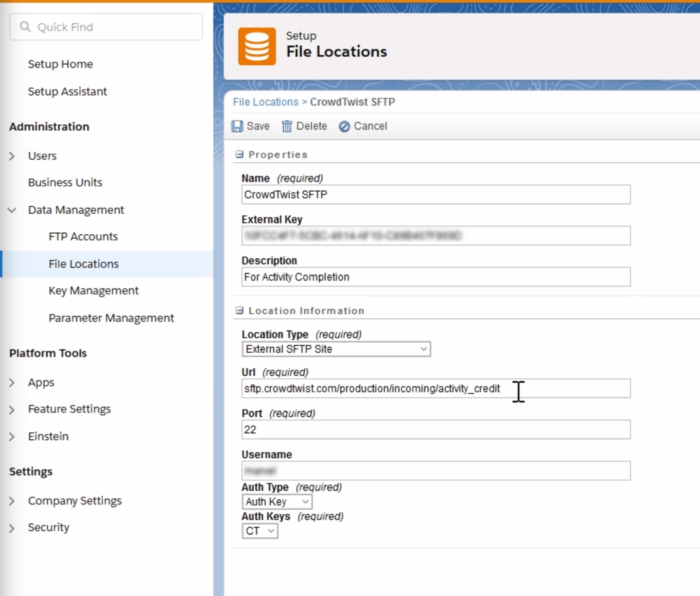Expand the Apps chevron

tap(12, 383)
